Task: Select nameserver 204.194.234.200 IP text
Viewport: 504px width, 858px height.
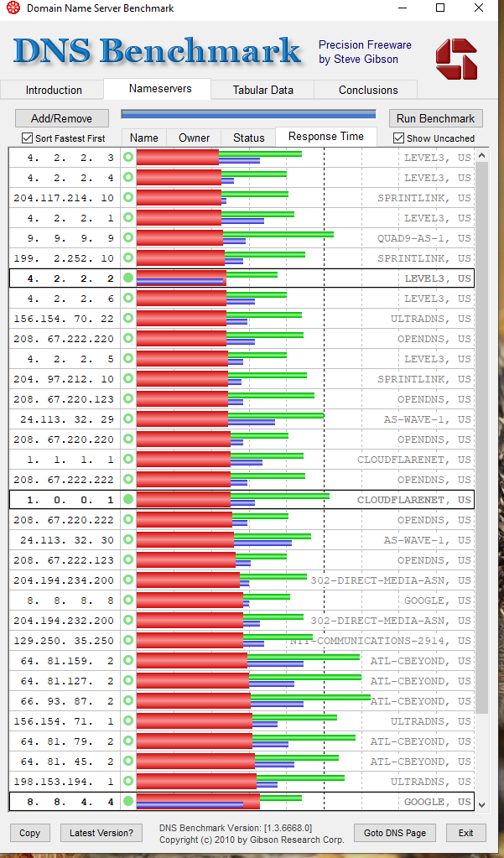Action: (64, 580)
